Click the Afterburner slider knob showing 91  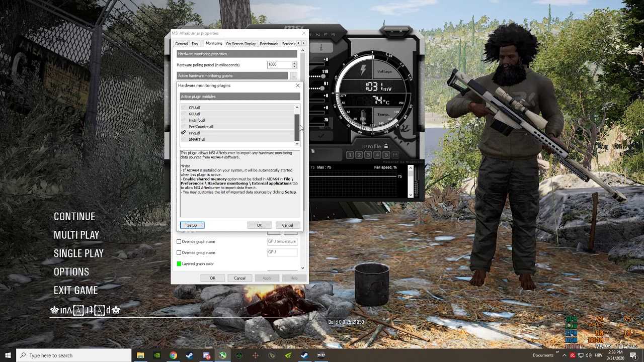tap(323, 88)
